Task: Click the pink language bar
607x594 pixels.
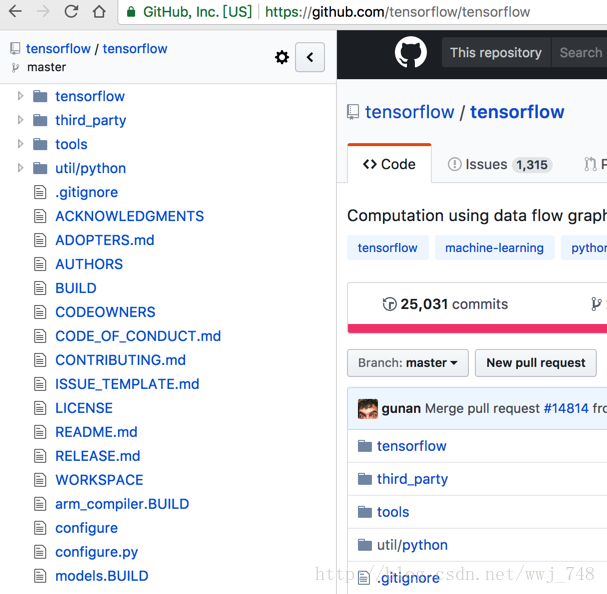Action: [x=477, y=329]
